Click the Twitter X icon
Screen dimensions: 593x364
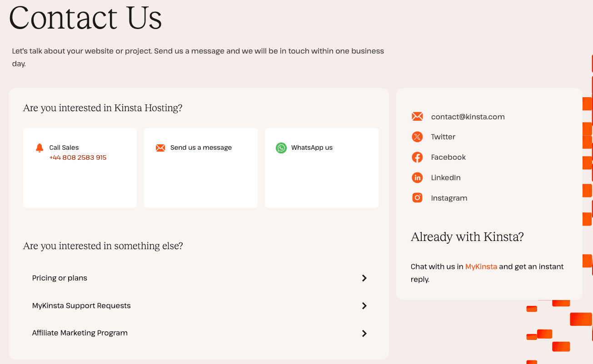(417, 137)
